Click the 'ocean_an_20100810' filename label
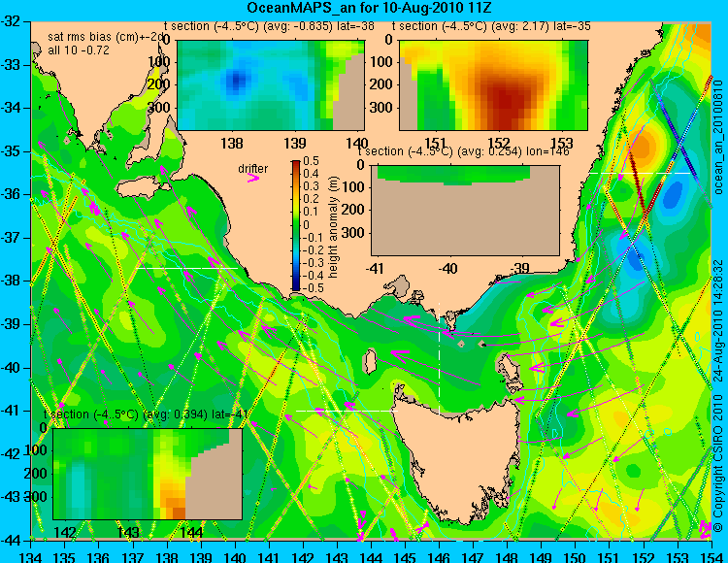This screenshot has width=728, height=563. pos(718,138)
